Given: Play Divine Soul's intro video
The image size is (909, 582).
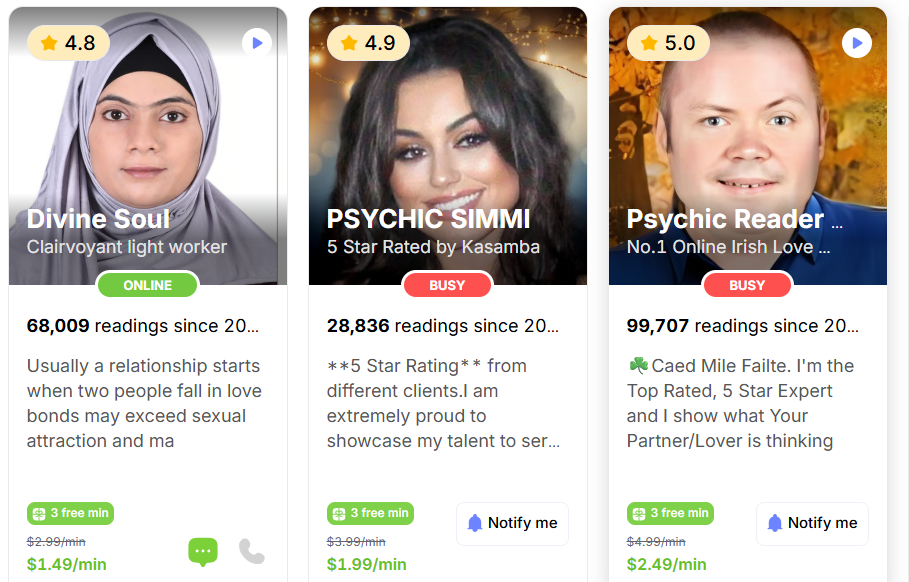Looking at the screenshot, I should pos(257,43).
